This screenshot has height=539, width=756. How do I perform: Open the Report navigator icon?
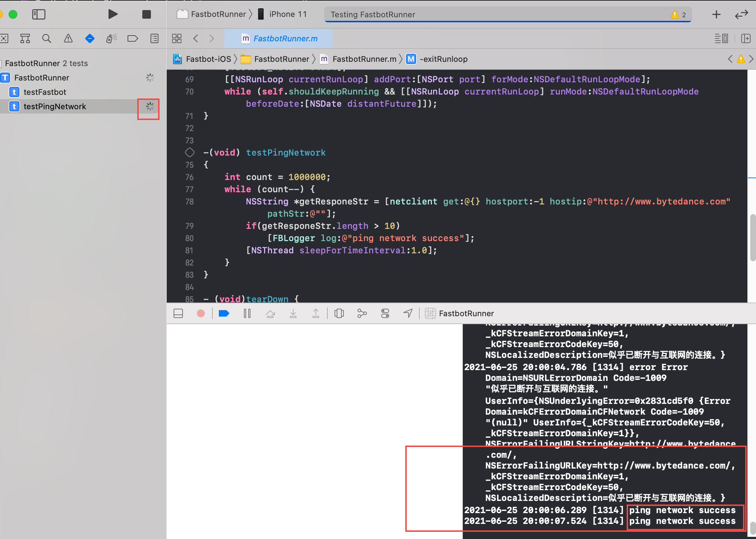(x=155, y=38)
